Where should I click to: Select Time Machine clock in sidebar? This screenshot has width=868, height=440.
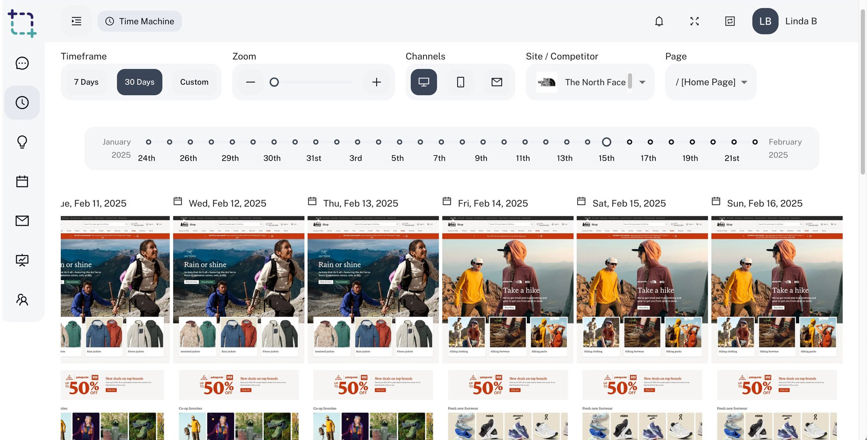(x=22, y=103)
